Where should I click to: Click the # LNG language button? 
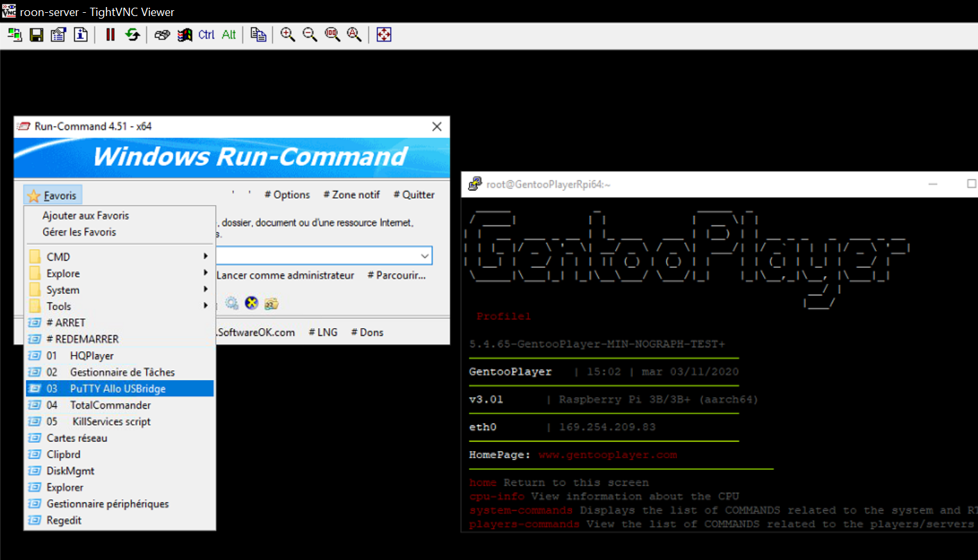click(323, 333)
